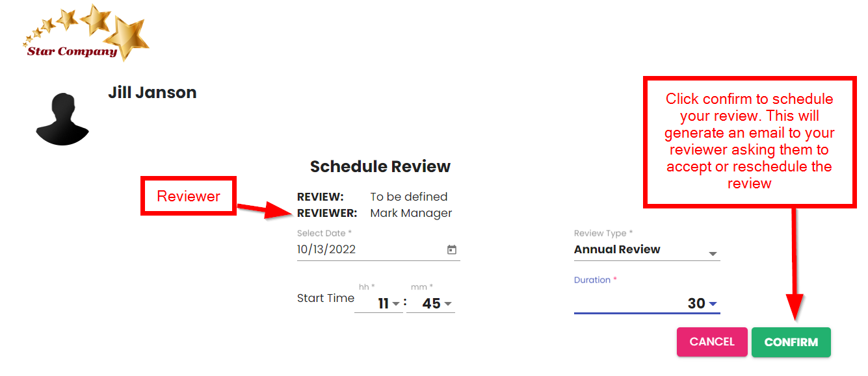868x376 pixels.
Task: Open the calendar date picker icon
Action: [x=452, y=250]
